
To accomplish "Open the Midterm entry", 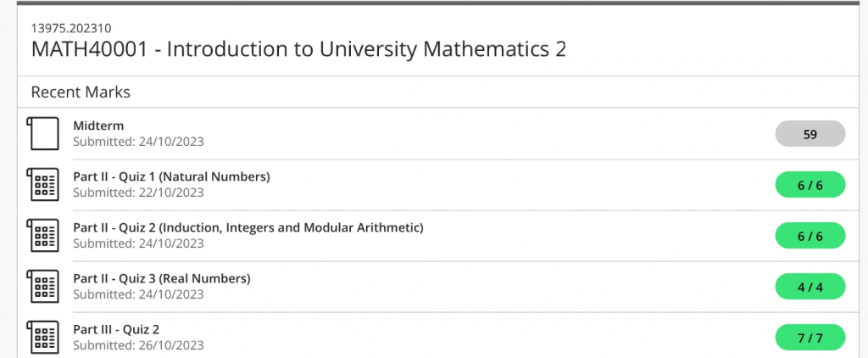I will (98, 126).
